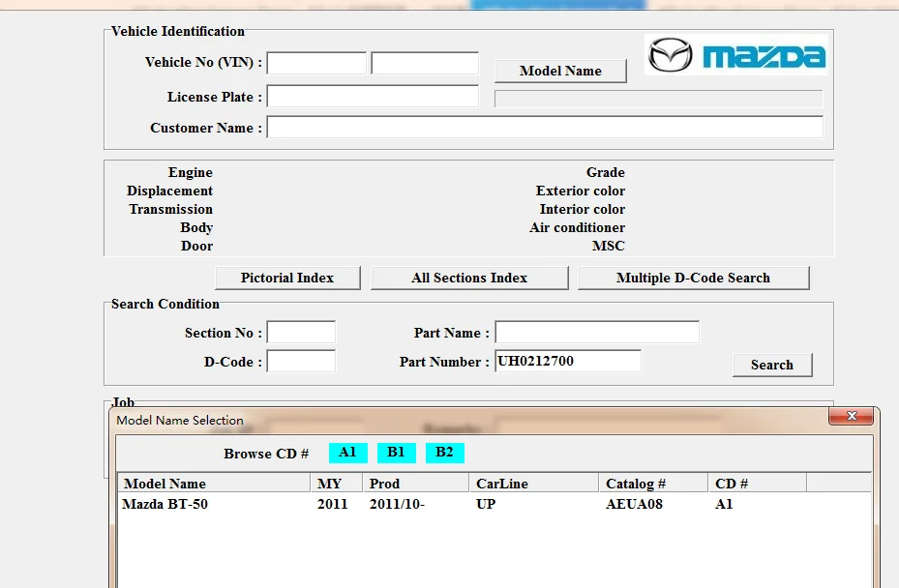Sort by the CarLine column header

[534, 484]
